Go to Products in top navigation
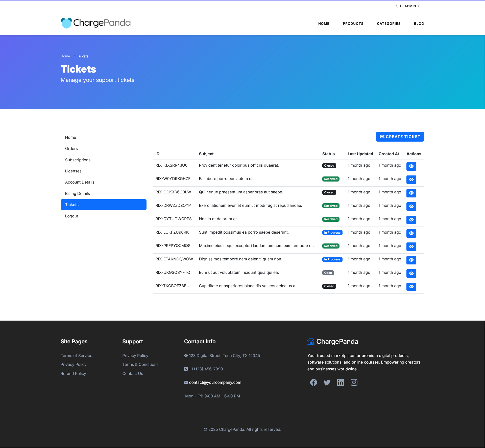Viewport: 485px width, 448px height. (353, 24)
